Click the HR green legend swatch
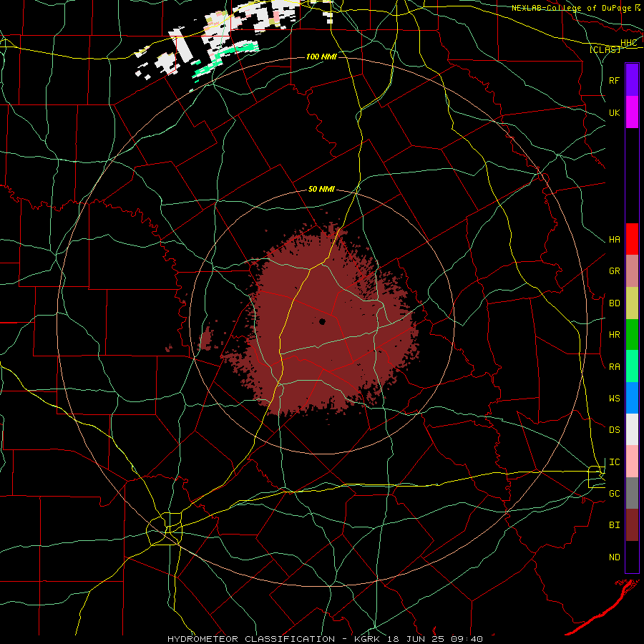The height and width of the screenshot is (644, 644). coord(632,334)
